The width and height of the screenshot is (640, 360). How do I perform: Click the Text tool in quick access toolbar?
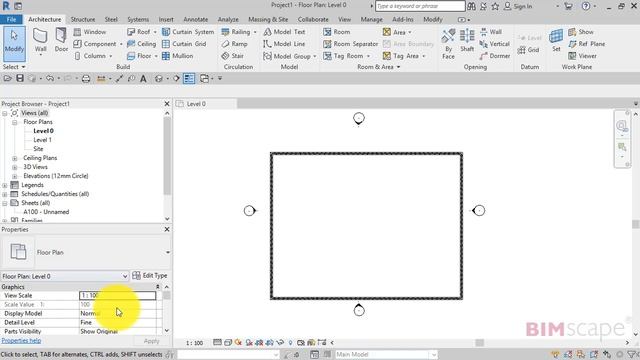143,79
